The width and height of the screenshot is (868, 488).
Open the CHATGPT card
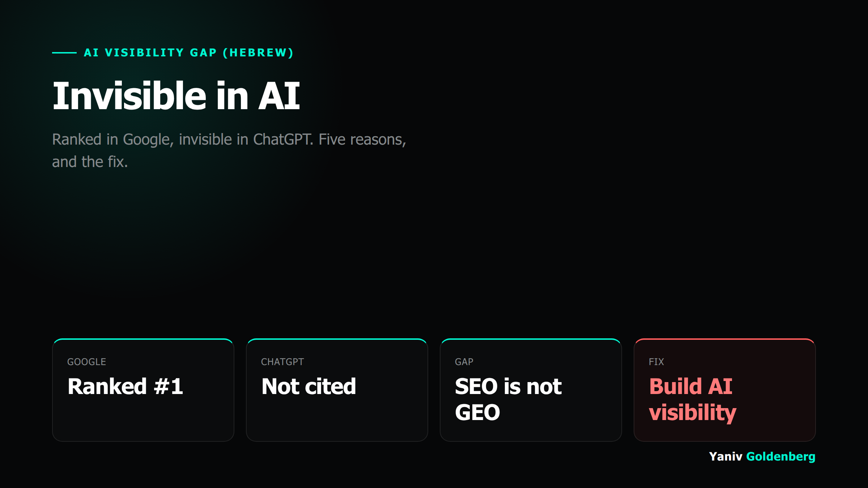pos(337,390)
